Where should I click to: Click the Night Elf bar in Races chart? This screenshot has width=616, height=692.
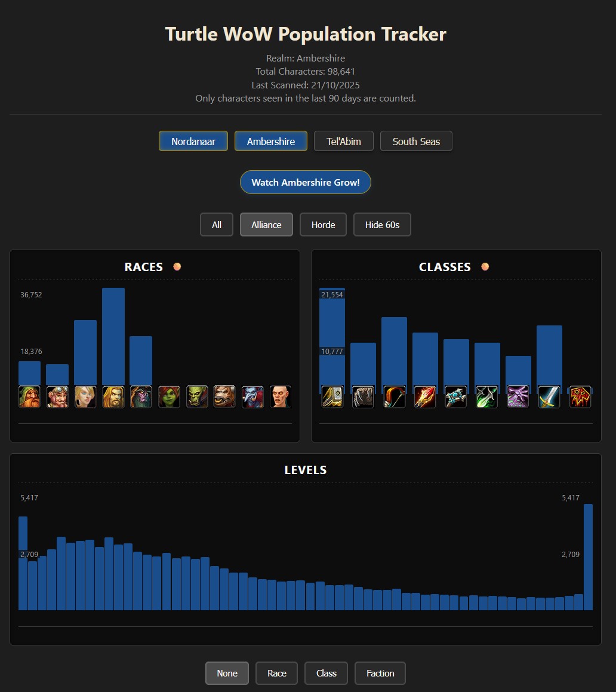tap(141, 361)
